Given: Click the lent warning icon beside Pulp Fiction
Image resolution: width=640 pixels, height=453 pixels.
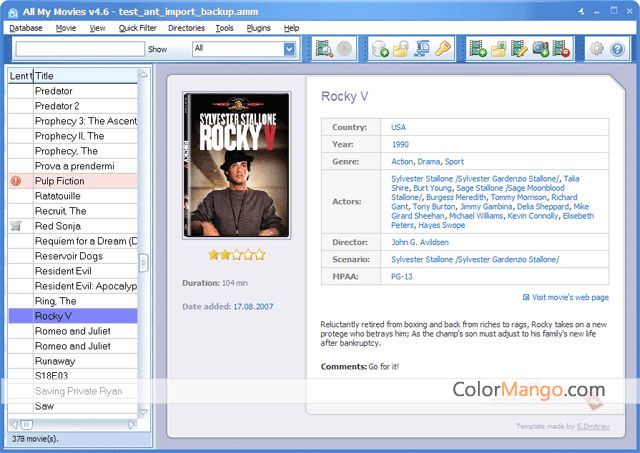Looking at the screenshot, I should pos(15,181).
